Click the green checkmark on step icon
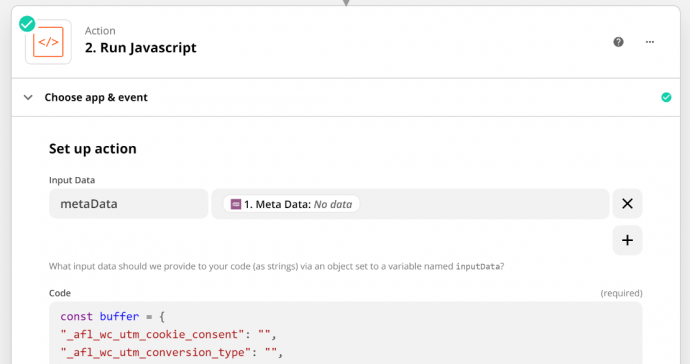The width and height of the screenshot is (690, 364). point(27,24)
